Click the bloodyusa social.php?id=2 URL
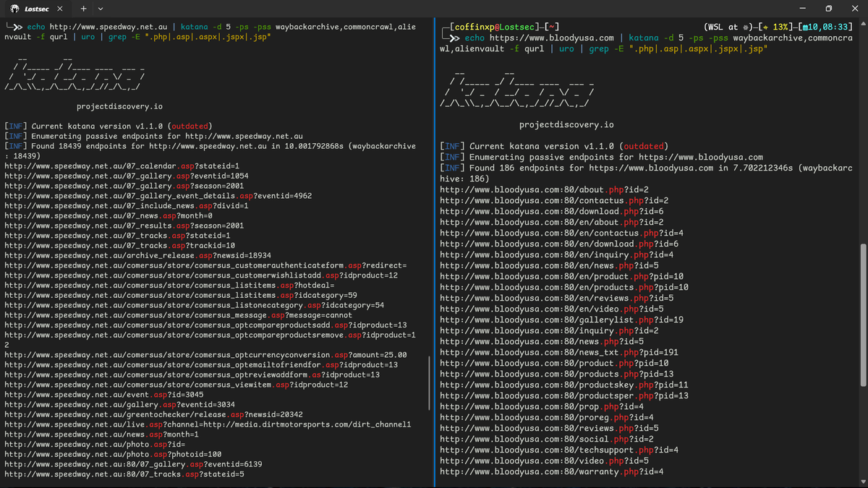This screenshot has width=868, height=488. 547,439
